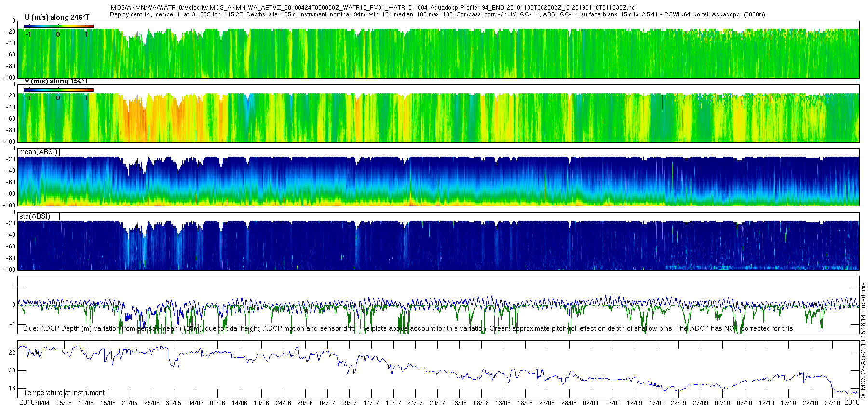Viewport: 868px width, 410px height.
Task: Click the 04/07 date tick label
Action: coord(327,403)
